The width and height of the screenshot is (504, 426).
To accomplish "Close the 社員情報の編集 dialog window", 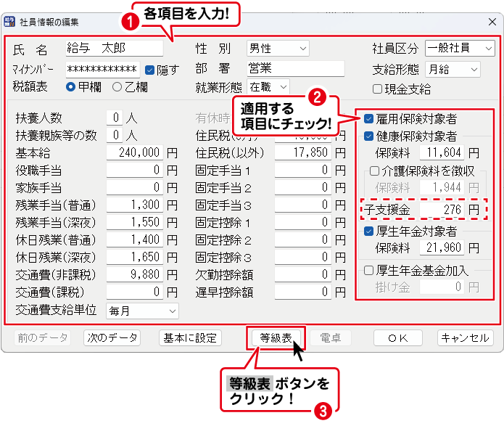I will point(492,20).
